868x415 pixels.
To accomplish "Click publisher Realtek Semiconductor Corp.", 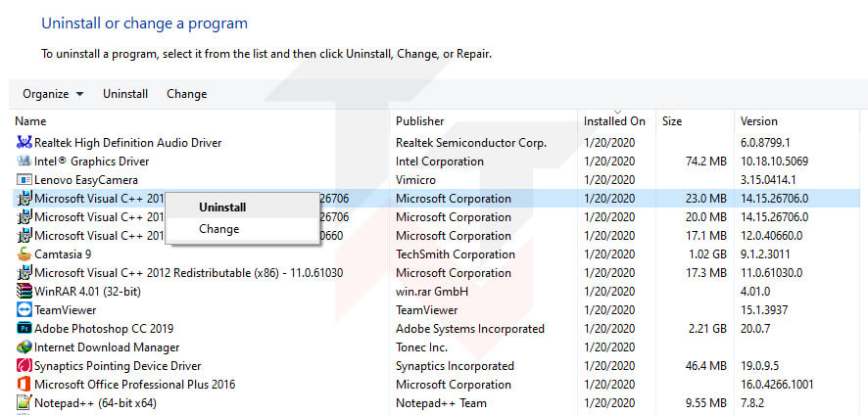I will coord(471,143).
